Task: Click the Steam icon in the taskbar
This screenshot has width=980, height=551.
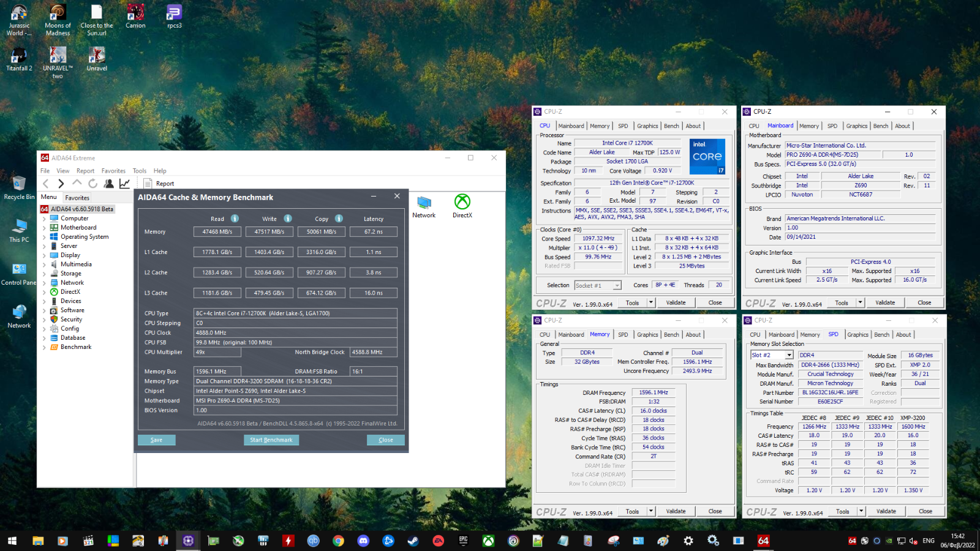Action: pyautogui.click(x=413, y=541)
